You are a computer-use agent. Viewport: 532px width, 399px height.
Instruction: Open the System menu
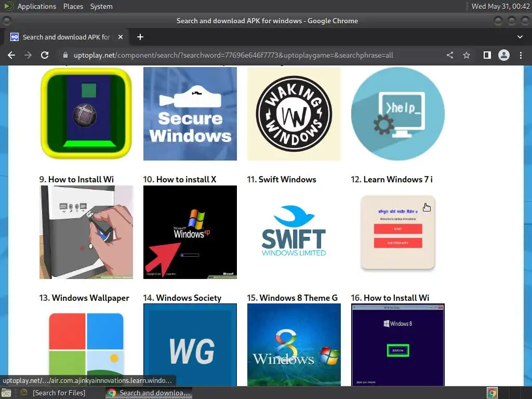tap(101, 6)
